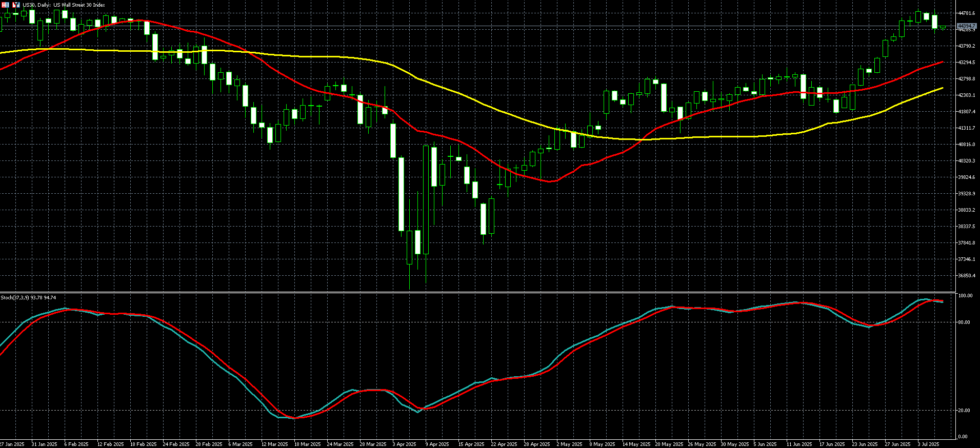980x448 pixels.
Task: Click the 40816.0 price scale label
Action: point(966,145)
